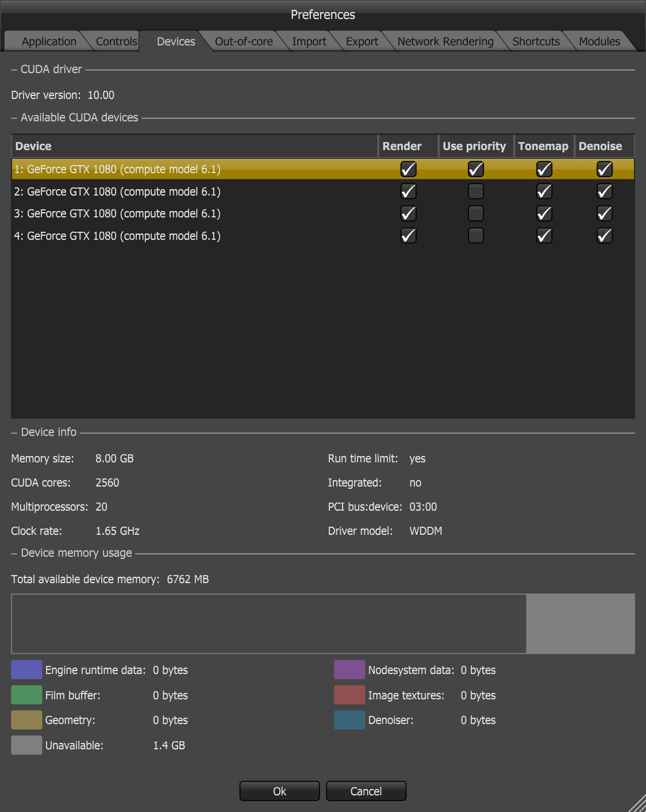Disable Tonemap for device 2

click(544, 191)
